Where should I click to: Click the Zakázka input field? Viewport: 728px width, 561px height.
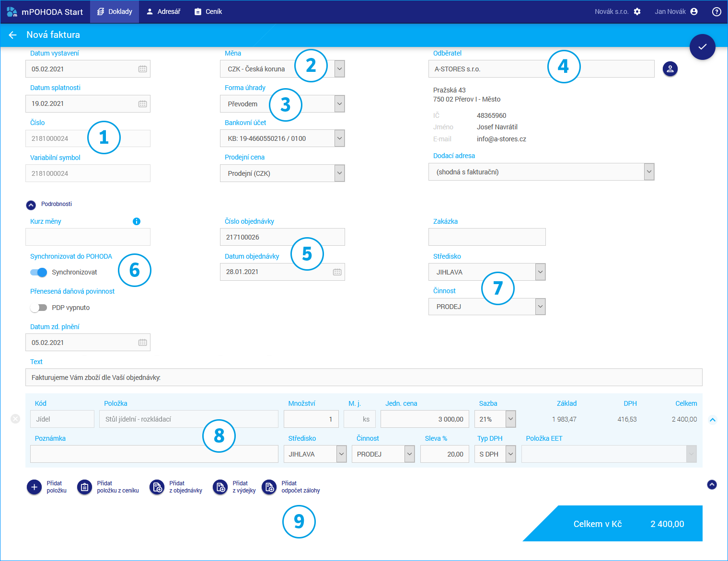486,237
